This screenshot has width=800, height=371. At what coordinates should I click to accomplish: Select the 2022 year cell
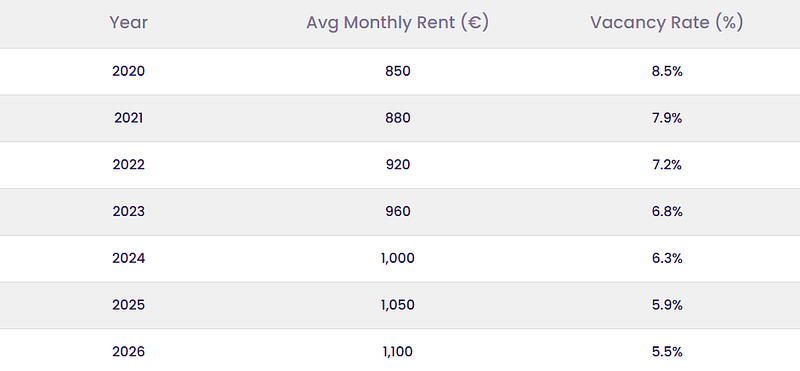[x=129, y=165]
